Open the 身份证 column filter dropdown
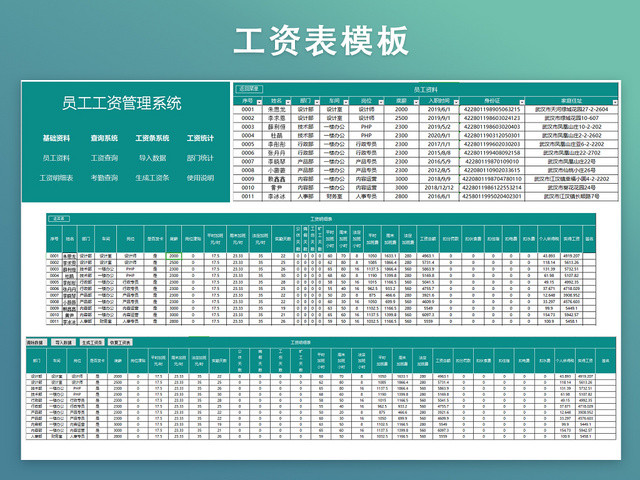Screen dimensions: 640x480 point(522,102)
